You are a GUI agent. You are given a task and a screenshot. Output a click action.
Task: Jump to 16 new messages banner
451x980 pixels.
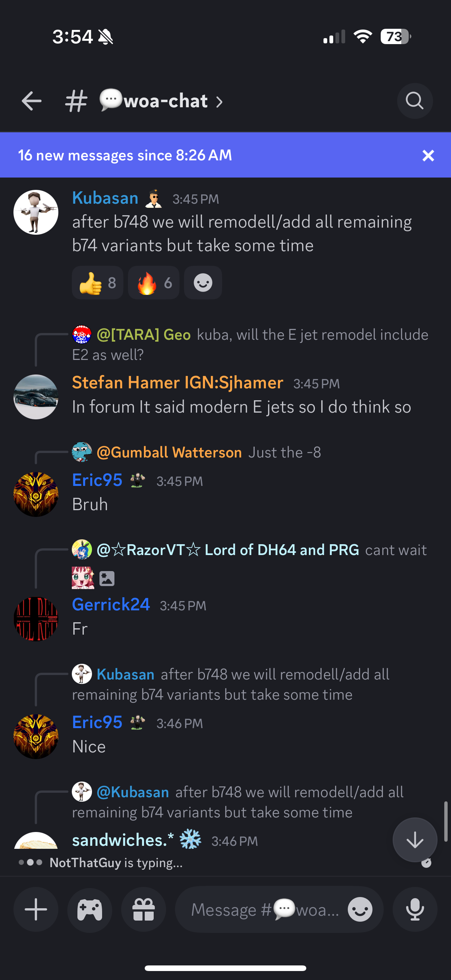(125, 155)
